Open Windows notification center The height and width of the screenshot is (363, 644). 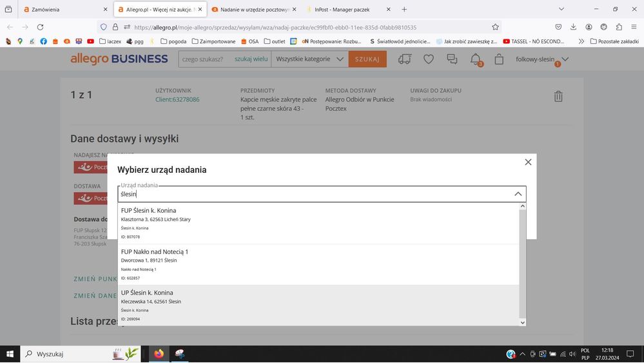630,354
